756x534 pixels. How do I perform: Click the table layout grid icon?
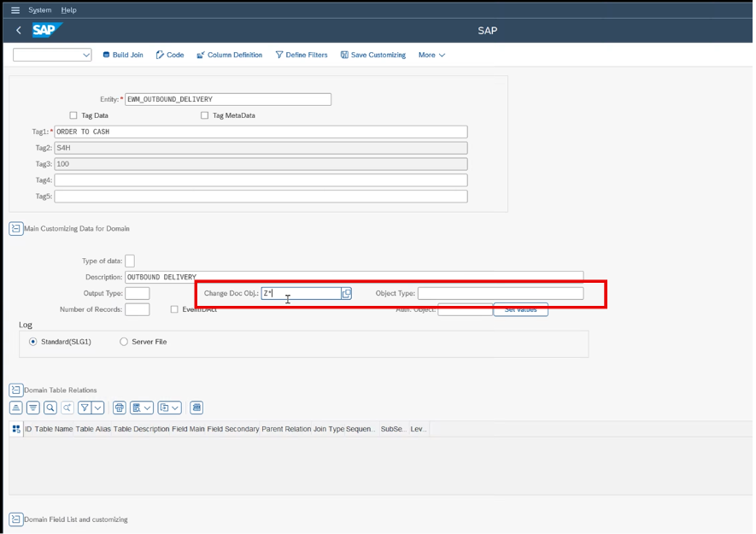pyautogui.click(x=196, y=408)
